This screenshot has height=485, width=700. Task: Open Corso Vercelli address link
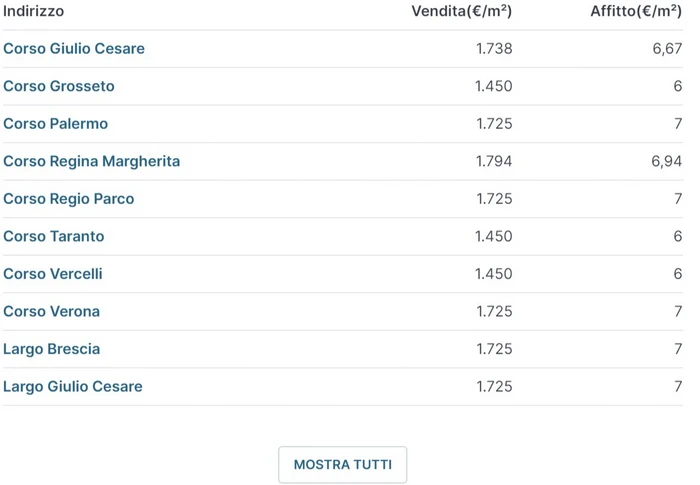[53, 274]
